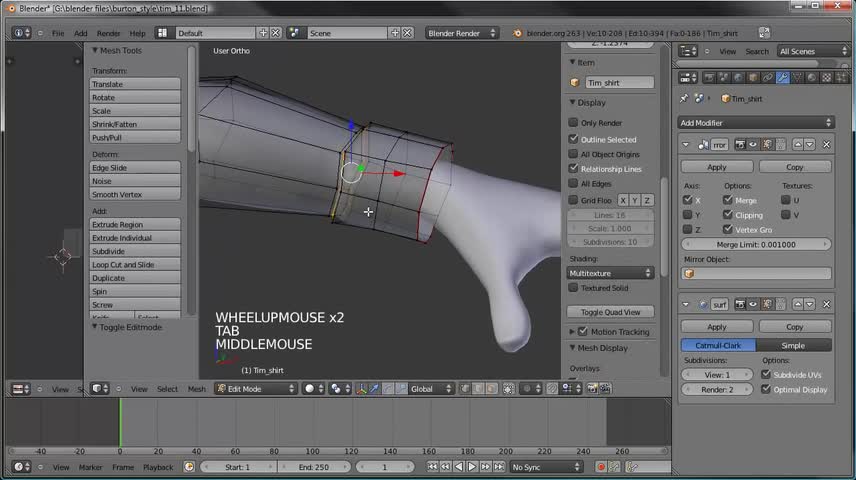Image resolution: width=856 pixels, height=480 pixels.
Task: Open the Mesh menu in 3D header
Action: [197, 389]
